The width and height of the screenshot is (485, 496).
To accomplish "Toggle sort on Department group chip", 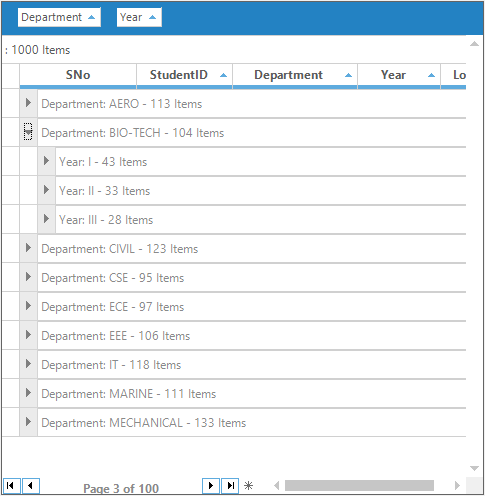I will [59, 17].
